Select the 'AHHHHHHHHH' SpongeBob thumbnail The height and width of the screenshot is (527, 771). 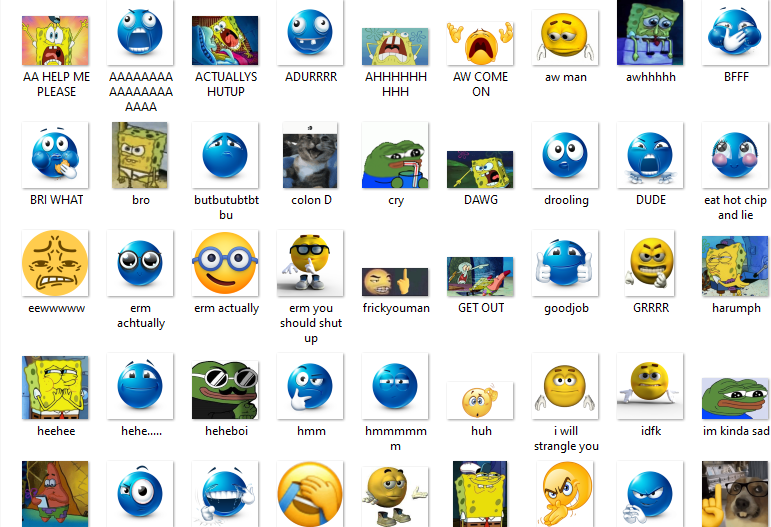tap(395, 47)
